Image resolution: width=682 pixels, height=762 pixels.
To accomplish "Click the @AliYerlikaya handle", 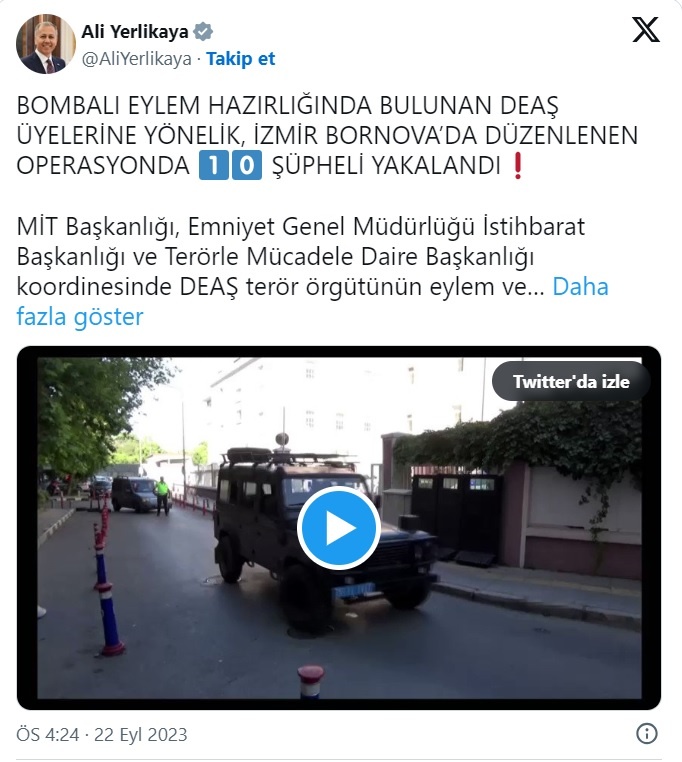I will (x=137, y=59).
